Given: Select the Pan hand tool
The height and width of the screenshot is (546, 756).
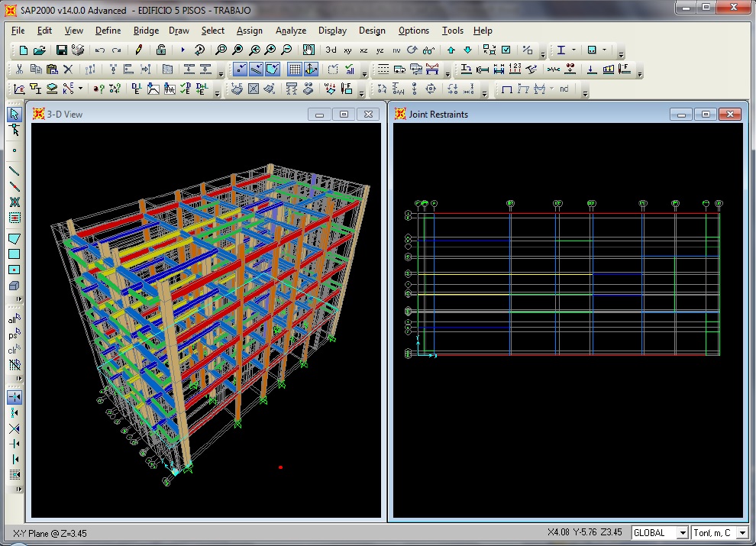Looking at the screenshot, I should 309,50.
